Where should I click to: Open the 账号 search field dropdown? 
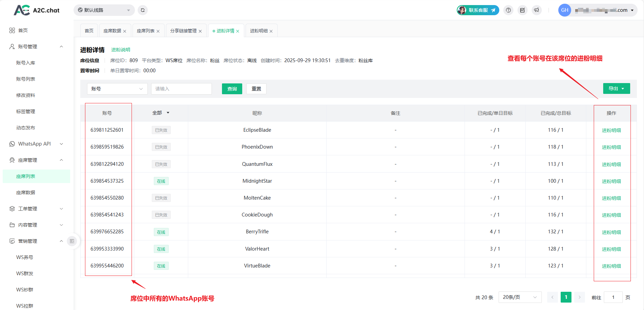click(117, 89)
